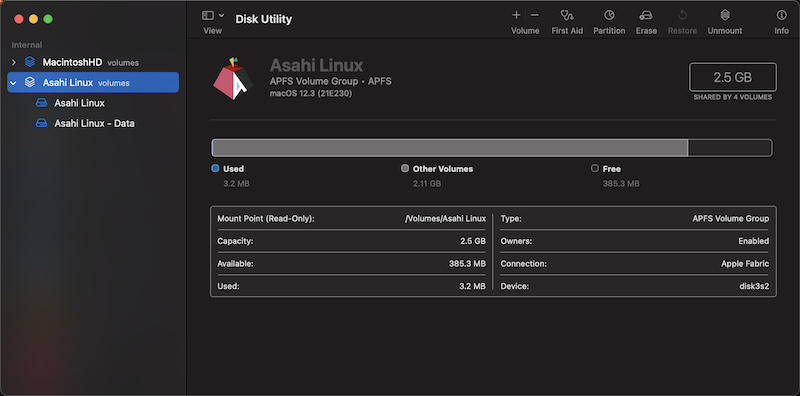Zoom window with green button
The width and height of the screenshot is (800, 396).
tap(48, 19)
